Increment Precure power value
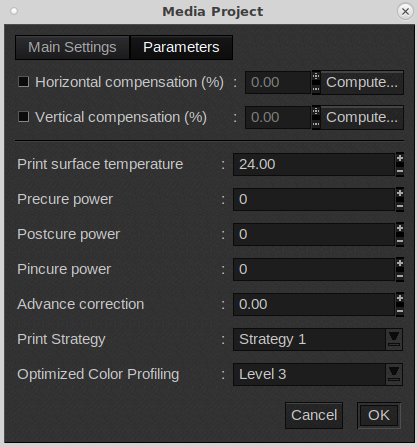418x447 pixels. point(400,194)
